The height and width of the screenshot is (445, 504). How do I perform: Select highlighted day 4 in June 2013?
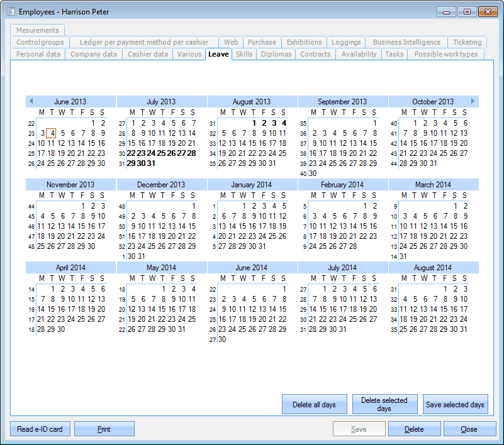click(53, 133)
